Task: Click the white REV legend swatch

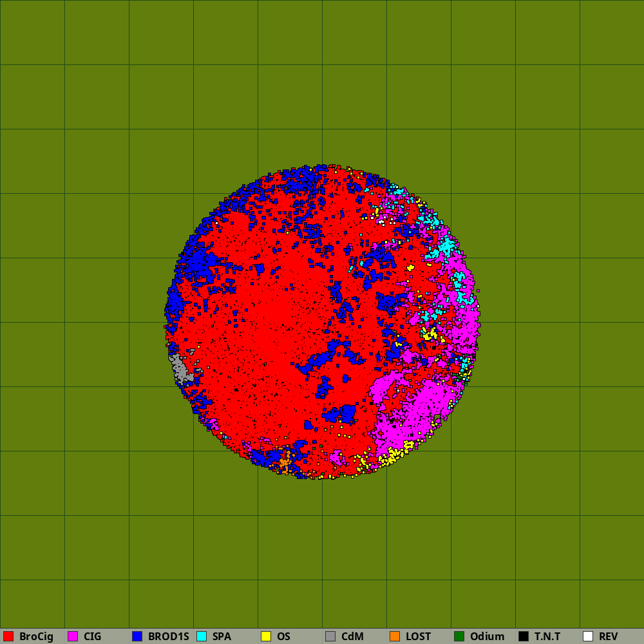Action: pyautogui.click(x=588, y=636)
